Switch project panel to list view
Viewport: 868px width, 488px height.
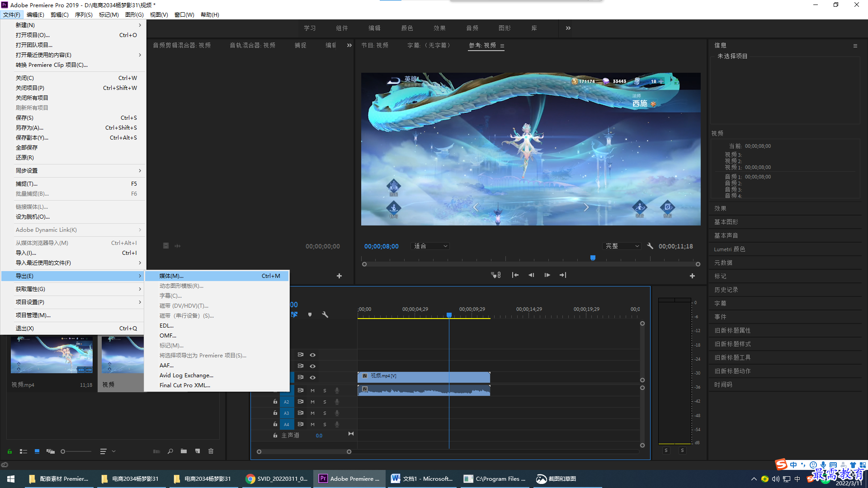[x=24, y=451]
